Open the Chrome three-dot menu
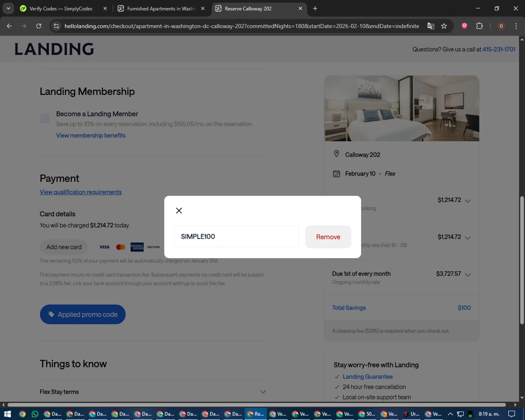Screen dimensions: 525x420 [x=516, y=26]
